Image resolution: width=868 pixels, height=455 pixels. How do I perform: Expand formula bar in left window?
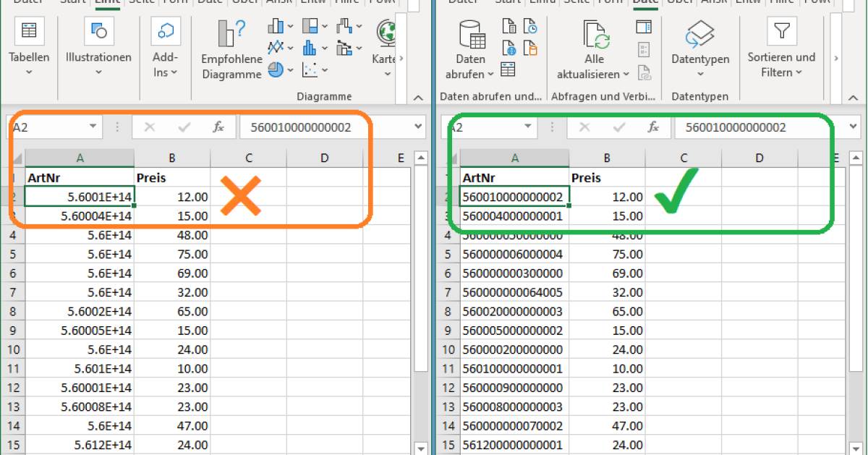[x=419, y=127]
